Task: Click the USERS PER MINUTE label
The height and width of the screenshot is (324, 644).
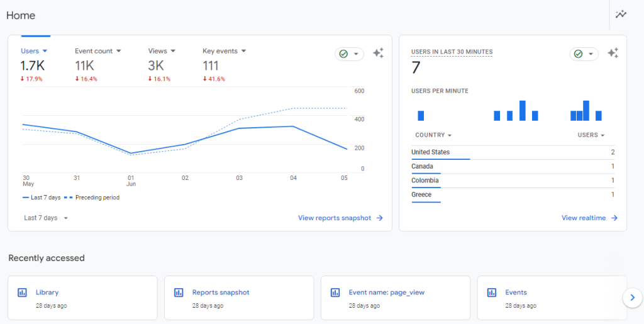Action: [440, 91]
